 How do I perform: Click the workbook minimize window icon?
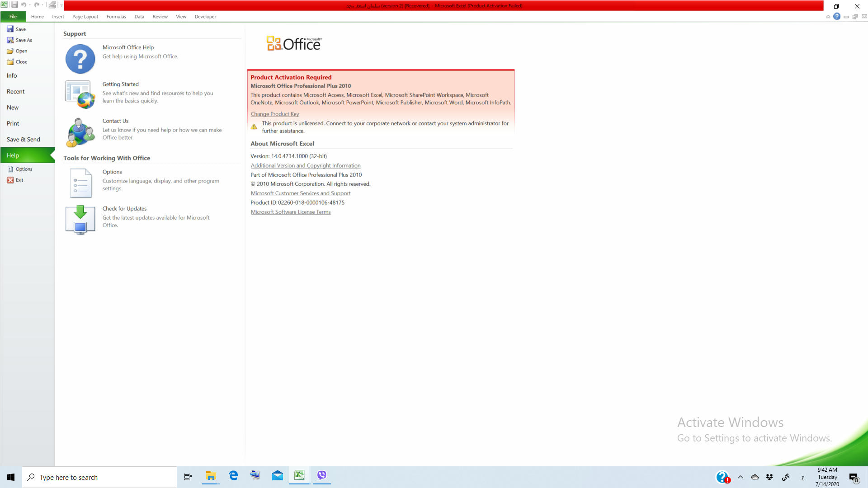pos(846,17)
